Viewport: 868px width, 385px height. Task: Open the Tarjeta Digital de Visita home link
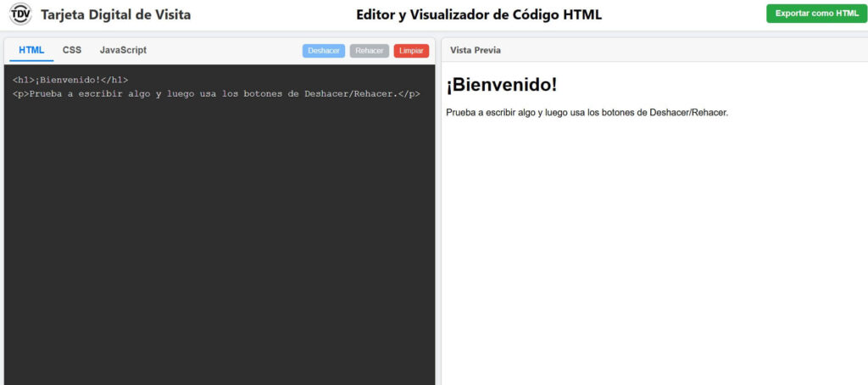(x=115, y=15)
